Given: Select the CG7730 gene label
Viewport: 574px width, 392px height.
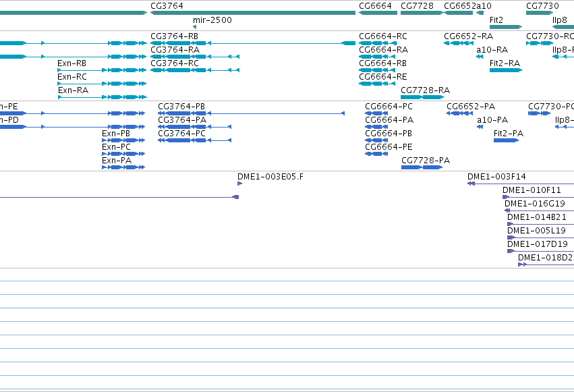Looking at the screenshot, I should click(x=542, y=6).
